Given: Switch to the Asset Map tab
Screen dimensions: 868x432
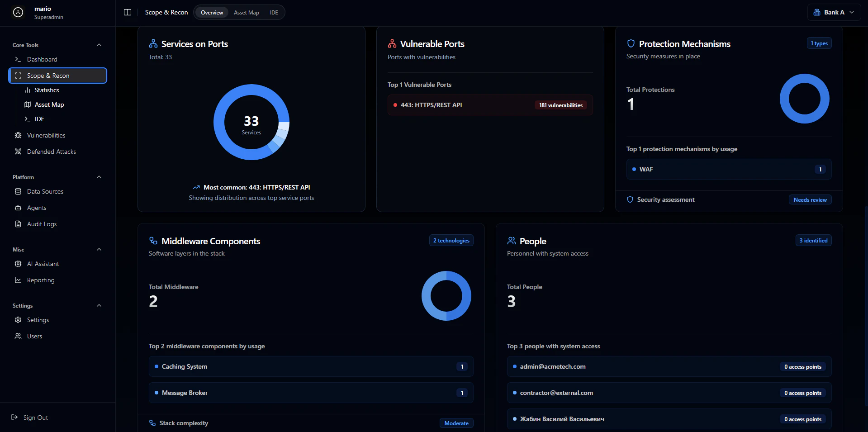Looking at the screenshot, I should pos(247,12).
